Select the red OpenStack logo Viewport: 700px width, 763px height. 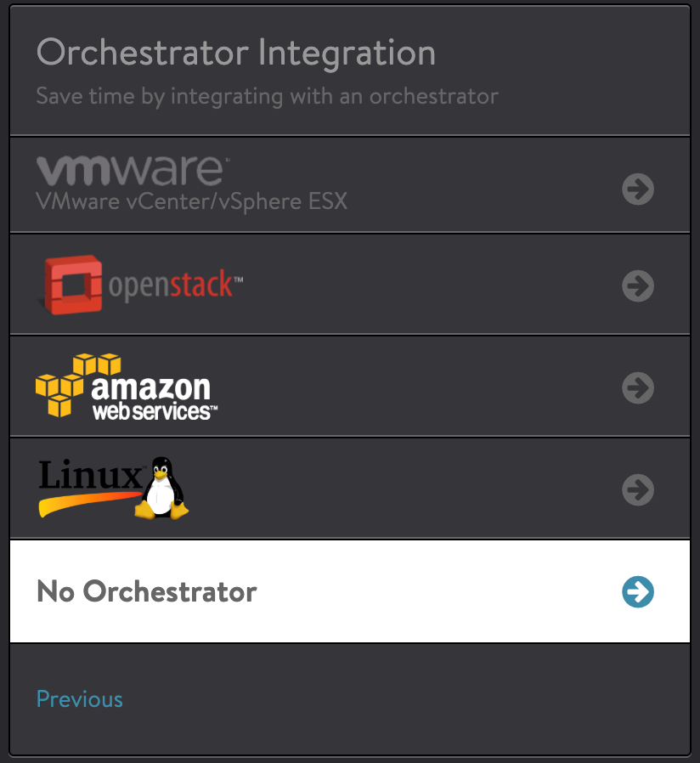(73, 285)
